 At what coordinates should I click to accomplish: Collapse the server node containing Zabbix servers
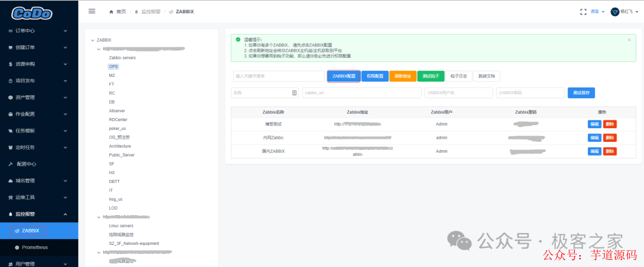click(98, 49)
